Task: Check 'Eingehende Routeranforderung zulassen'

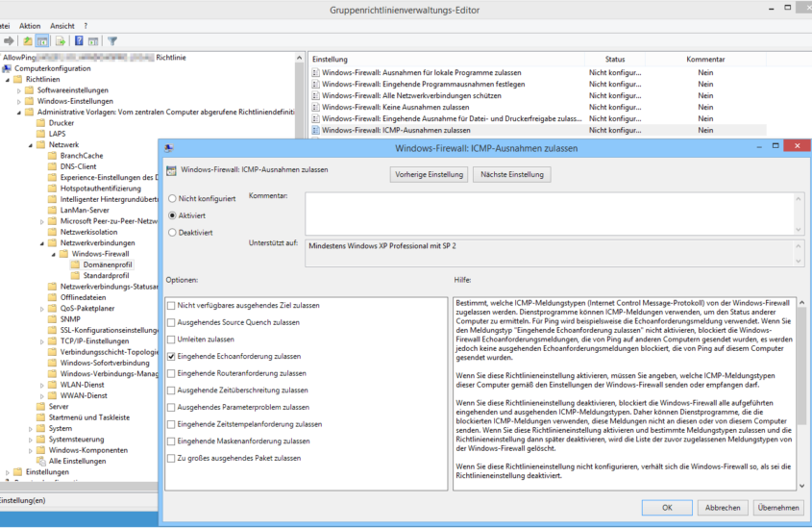Action: click(171, 373)
